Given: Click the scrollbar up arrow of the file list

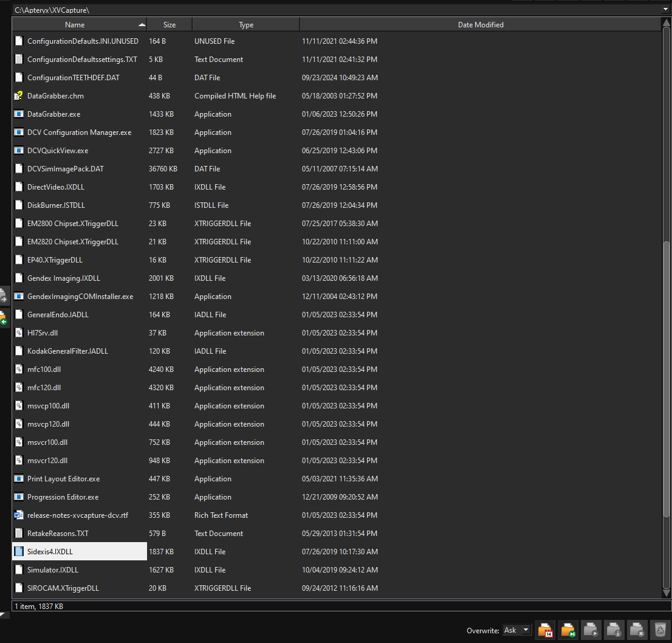Looking at the screenshot, I should [667, 22].
